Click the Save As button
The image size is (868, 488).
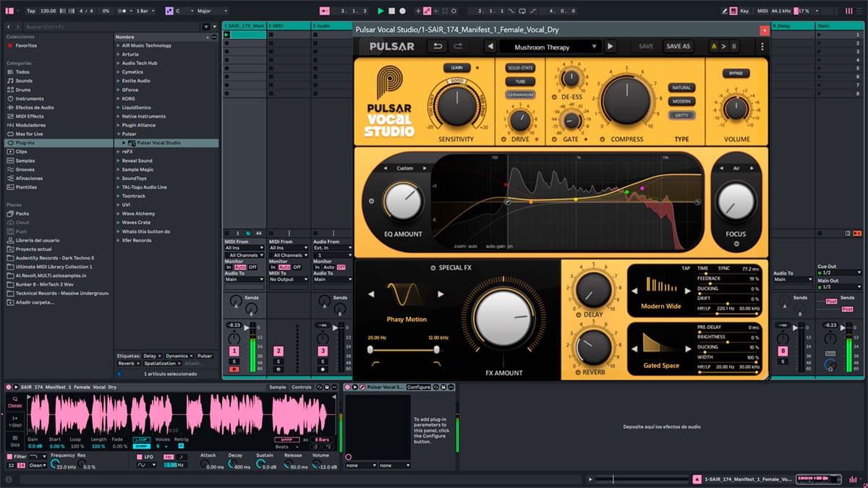point(678,46)
